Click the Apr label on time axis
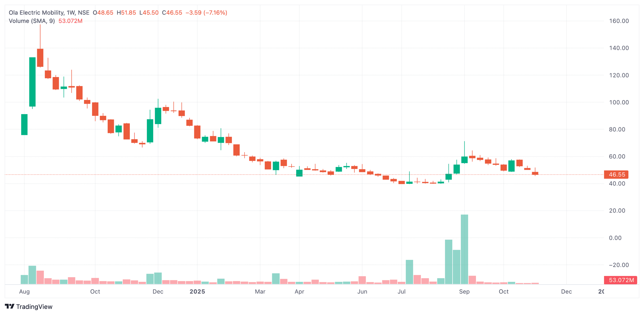This screenshot has width=644, height=315. (x=299, y=291)
